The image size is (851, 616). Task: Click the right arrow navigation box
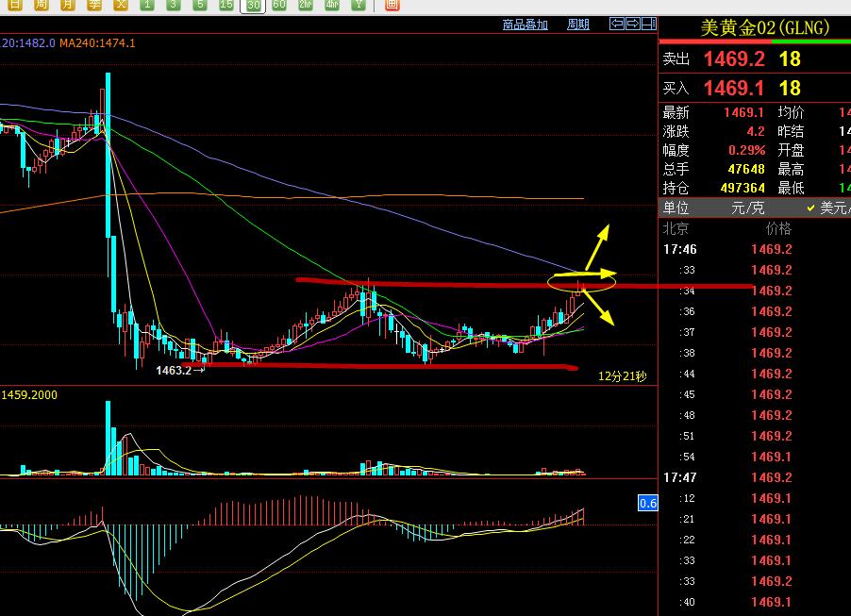(634, 24)
